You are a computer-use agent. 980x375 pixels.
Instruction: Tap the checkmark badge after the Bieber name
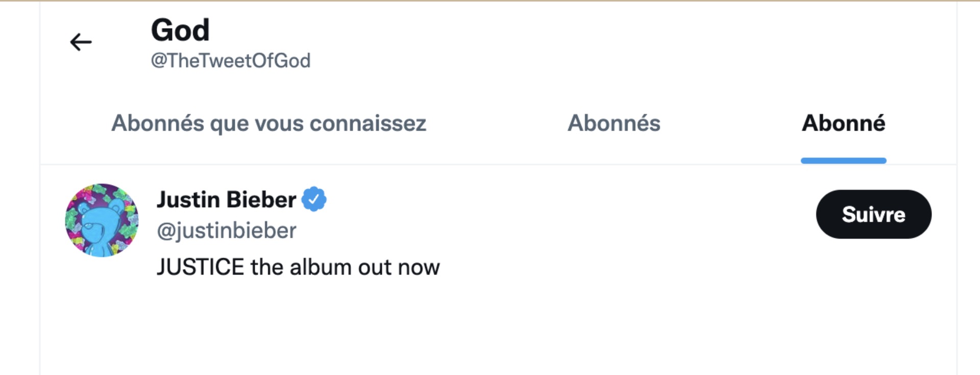tap(314, 199)
